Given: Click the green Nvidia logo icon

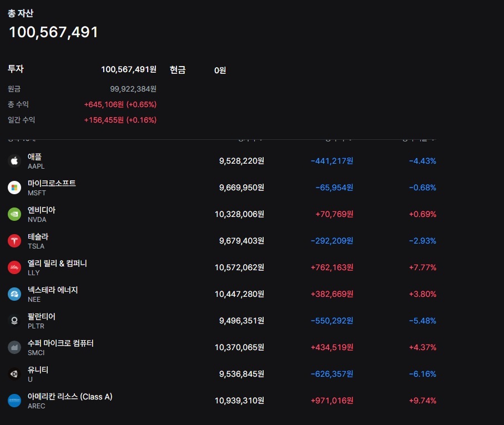Looking at the screenshot, I should pyautogui.click(x=14, y=214).
